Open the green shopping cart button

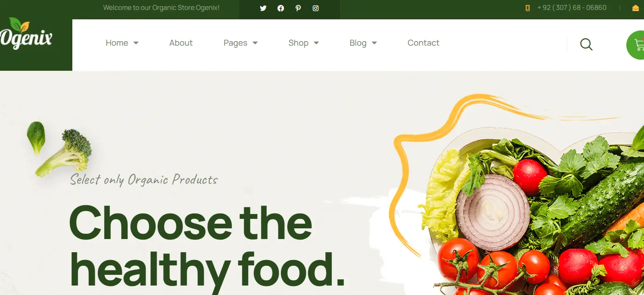[635, 45]
